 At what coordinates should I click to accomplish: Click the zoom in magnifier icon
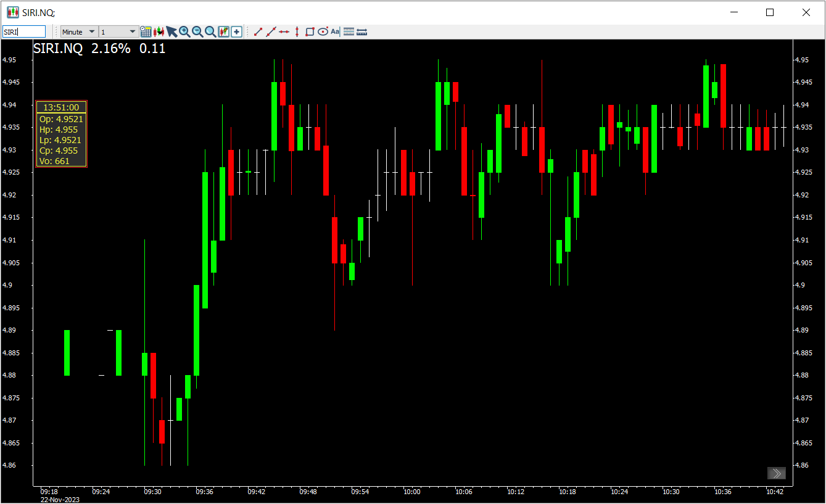pos(184,31)
